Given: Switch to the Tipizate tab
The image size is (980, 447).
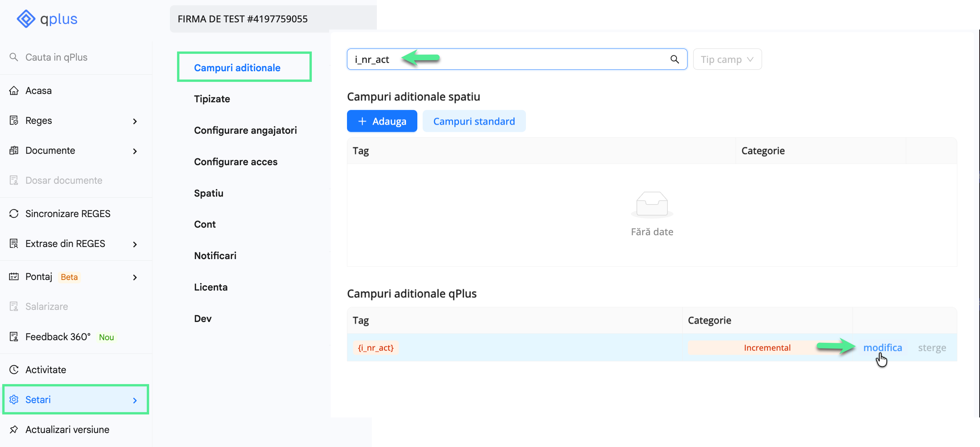Looking at the screenshot, I should (x=212, y=98).
